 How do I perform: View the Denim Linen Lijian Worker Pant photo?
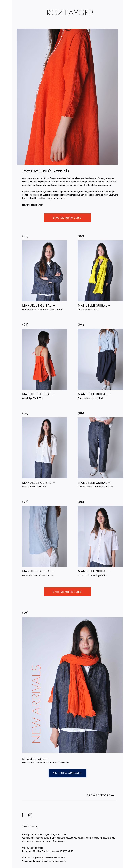coord(100,448)
